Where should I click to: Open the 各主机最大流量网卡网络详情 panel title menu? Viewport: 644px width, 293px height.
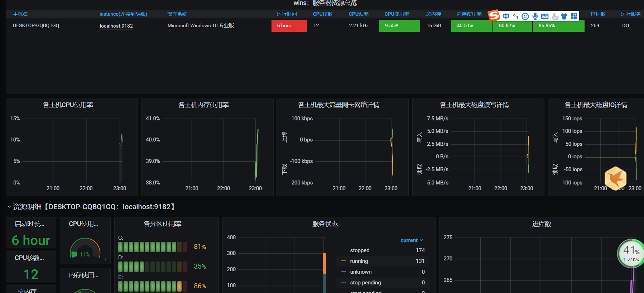pos(338,105)
